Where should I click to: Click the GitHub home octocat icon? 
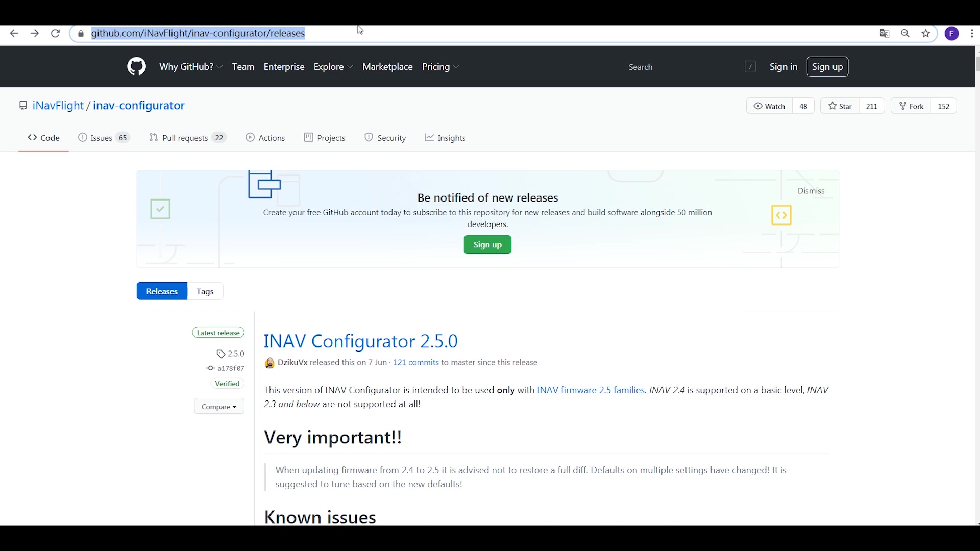tap(137, 67)
